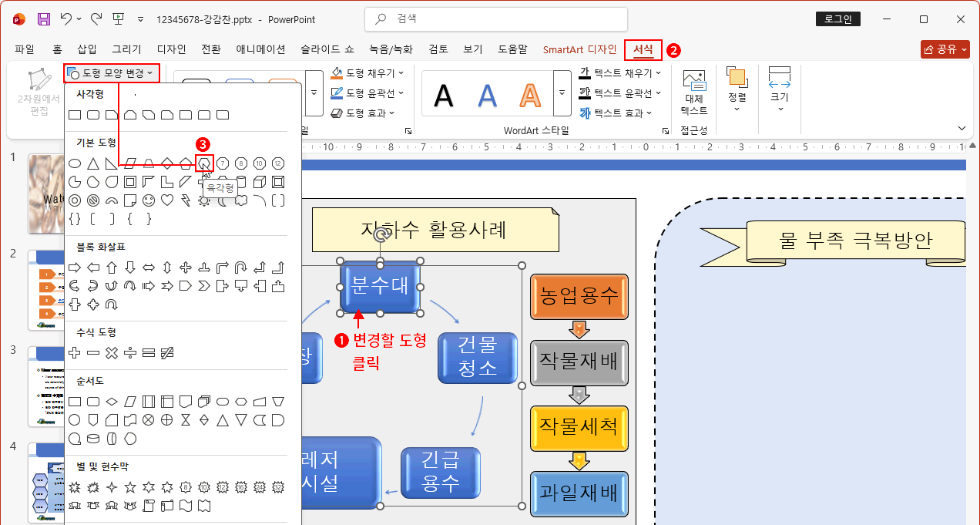980x525 pixels.
Task: Pick the cube shape from basic shapes
Action: [x=258, y=182]
